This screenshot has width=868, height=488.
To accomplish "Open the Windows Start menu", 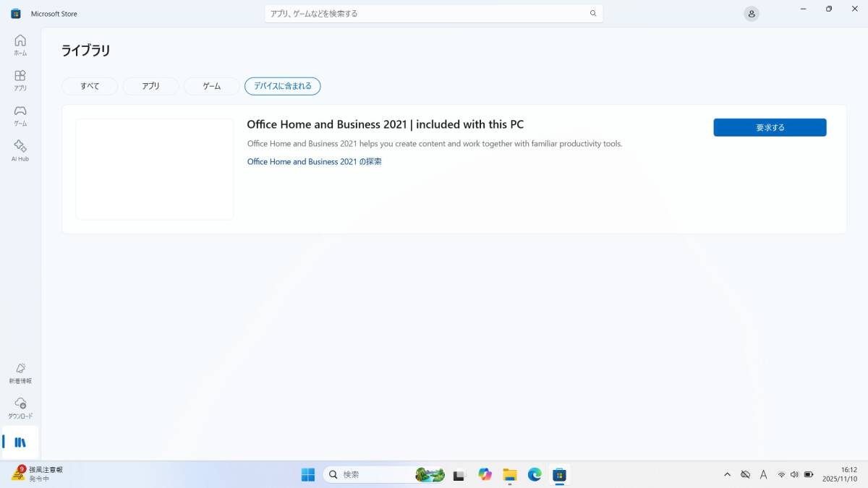I will [x=308, y=475].
